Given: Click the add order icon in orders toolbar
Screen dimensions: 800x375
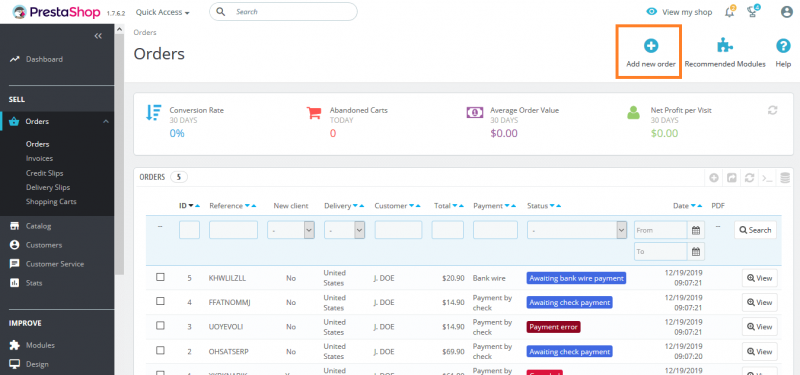Looking at the screenshot, I should click(x=714, y=178).
